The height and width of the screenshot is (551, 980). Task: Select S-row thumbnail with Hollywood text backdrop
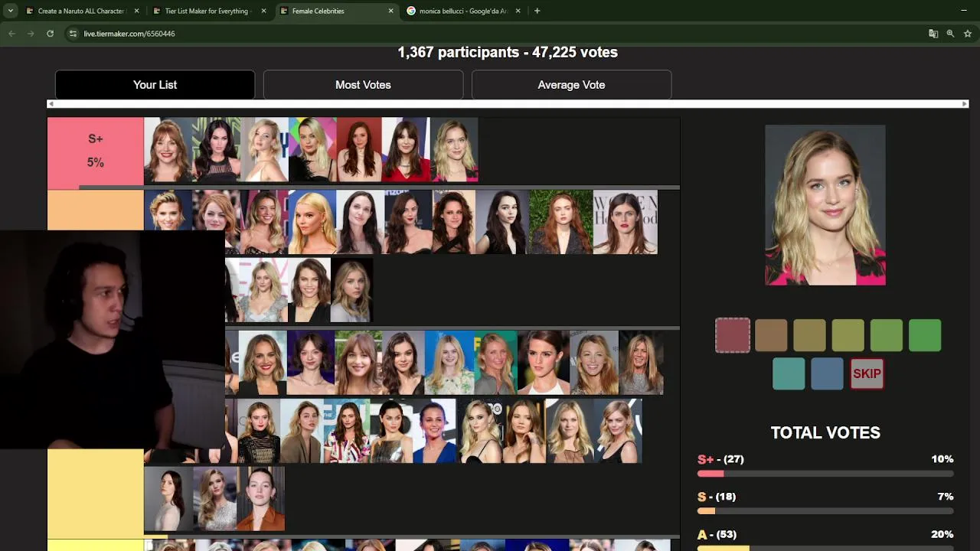[x=625, y=222]
